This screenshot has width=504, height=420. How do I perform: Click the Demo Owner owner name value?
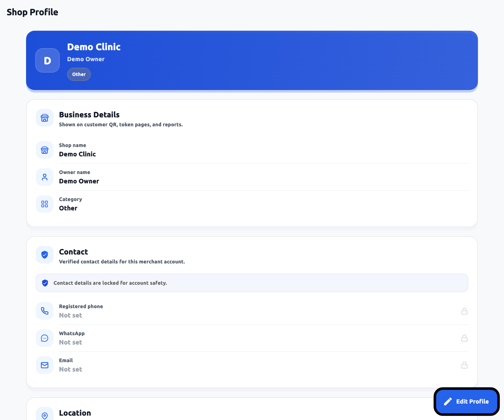click(x=79, y=181)
